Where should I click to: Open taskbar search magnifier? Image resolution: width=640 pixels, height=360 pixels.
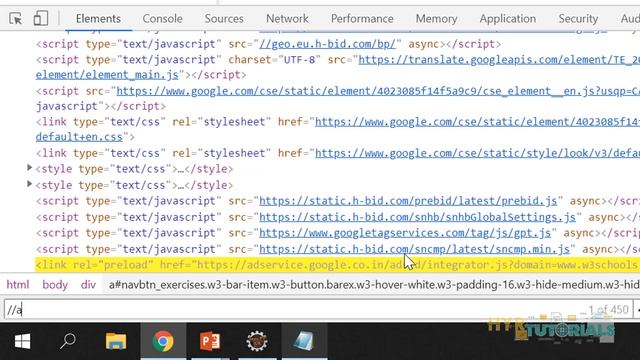point(68,341)
